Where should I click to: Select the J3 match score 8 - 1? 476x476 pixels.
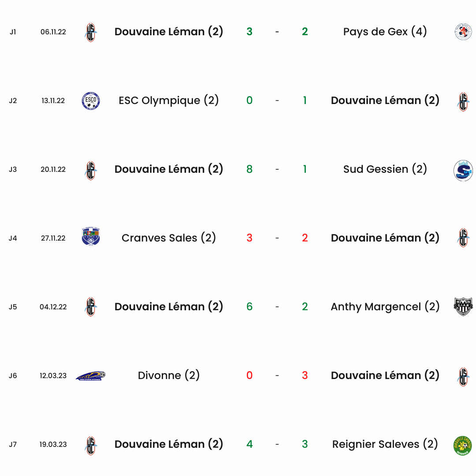[277, 169]
